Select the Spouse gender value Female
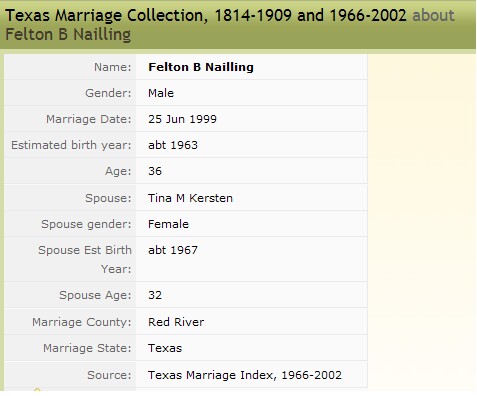The height and width of the screenshot is (396, 477). (x=168, y=224)
